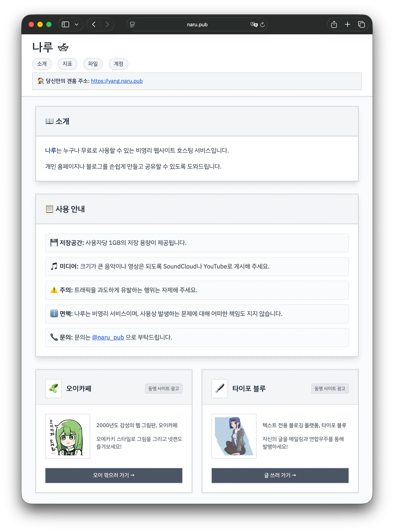The width and height of the screenshot is (394, 532).
Task: Reload the page with refresh icon
Action: click(262, 25)
